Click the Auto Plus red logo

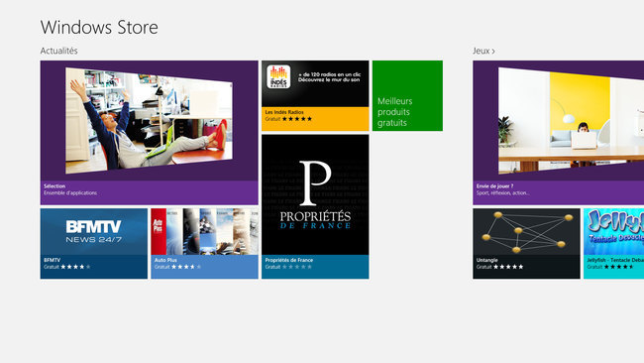point(159,231)
